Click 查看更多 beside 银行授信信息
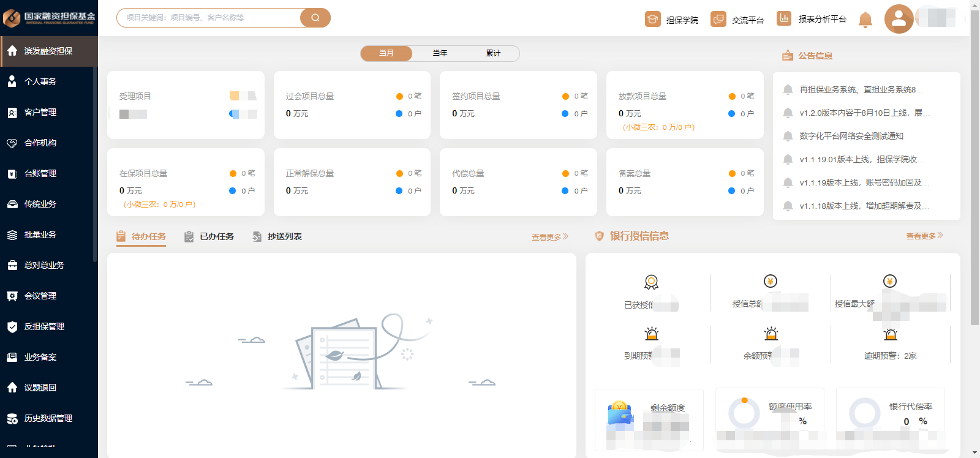 tap(924, 236)
